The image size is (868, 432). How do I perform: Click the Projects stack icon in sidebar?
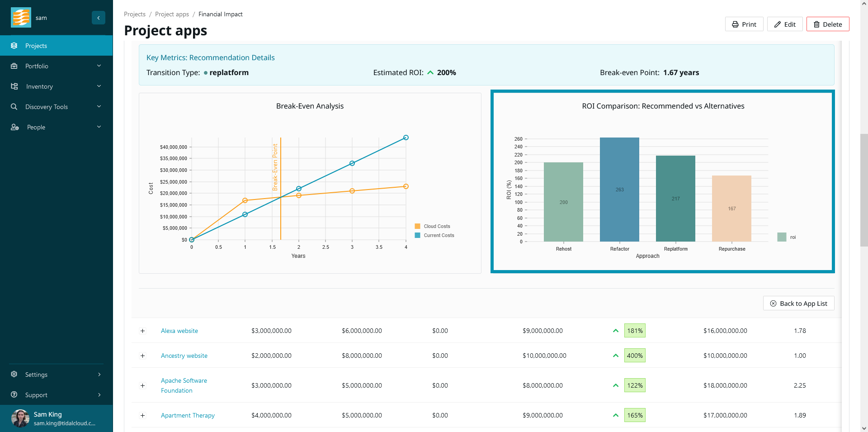tap(14, 46)
